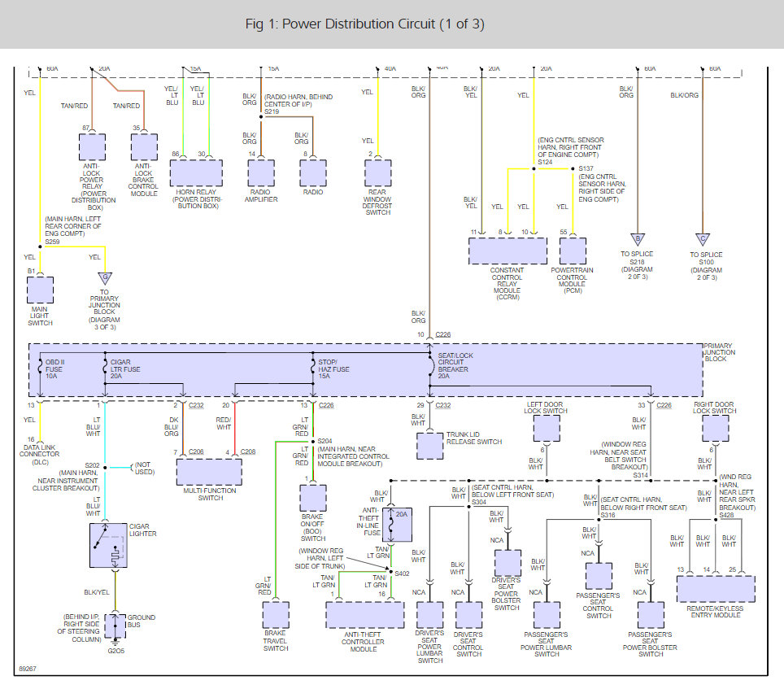Image resolution: width=784 pixels, height=689 pixels.
Task: Click the horn relay box
Action: coord(196,173)
